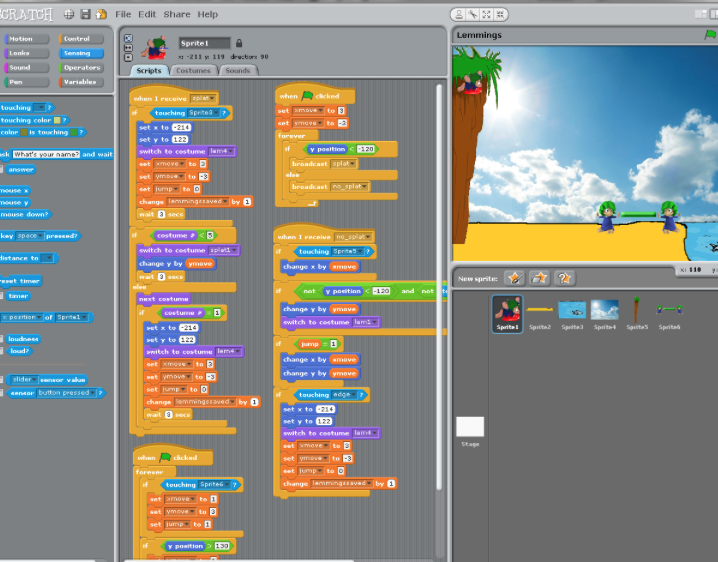Paint a new sprite button
Image resolution: width=718 pixels, height=562 pixels.
coord(515,278)
